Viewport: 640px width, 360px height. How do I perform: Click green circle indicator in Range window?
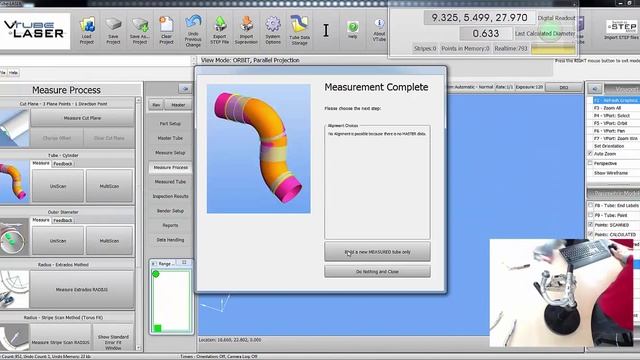(156, 274)
